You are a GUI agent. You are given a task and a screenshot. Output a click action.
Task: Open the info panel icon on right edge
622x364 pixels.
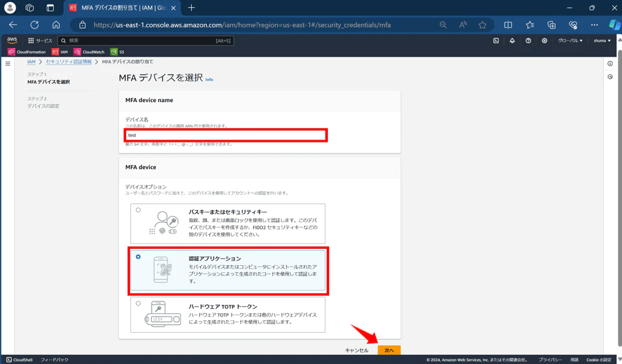point(610,64)
